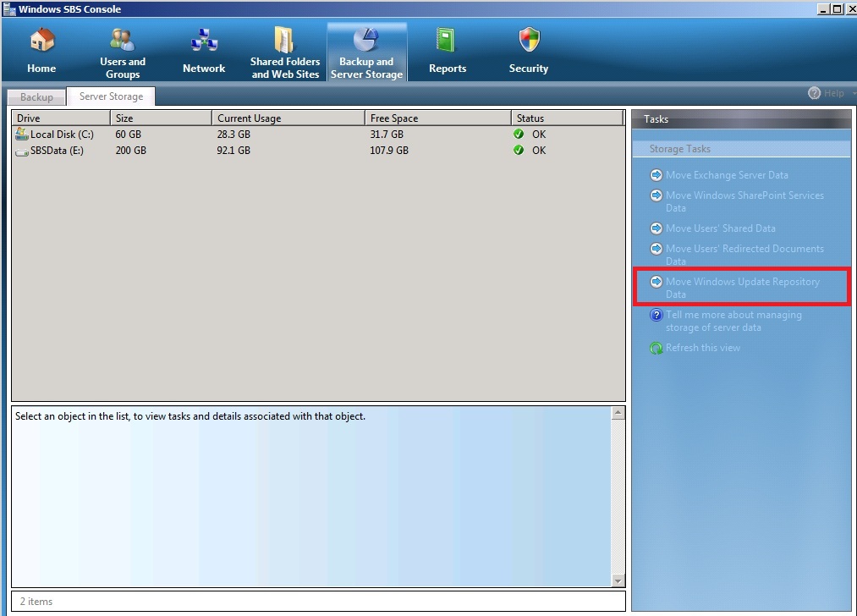The height and width of the screenshot is (616, 857).
Task: Open Users and Groups icon
Action: [x=122, y=40]
